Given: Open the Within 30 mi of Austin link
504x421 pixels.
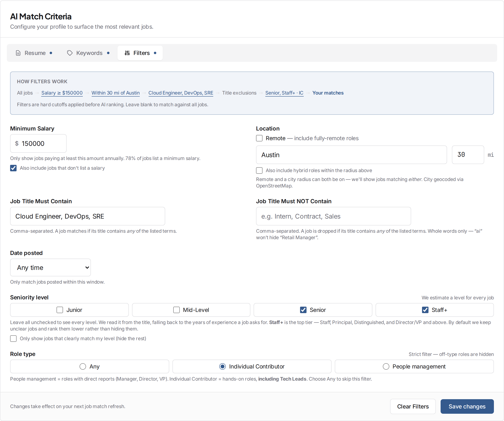Looking at the screenshot, I should (x=115, y=93).
